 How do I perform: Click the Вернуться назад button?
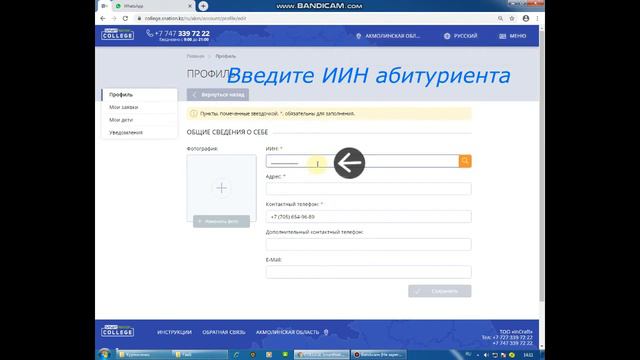click(x=218, y=95)
